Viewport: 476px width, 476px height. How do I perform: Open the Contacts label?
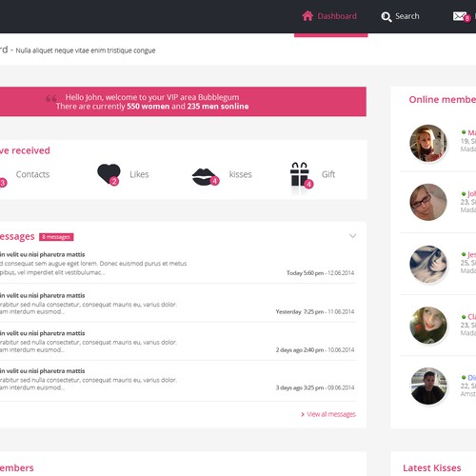point(32,174)
